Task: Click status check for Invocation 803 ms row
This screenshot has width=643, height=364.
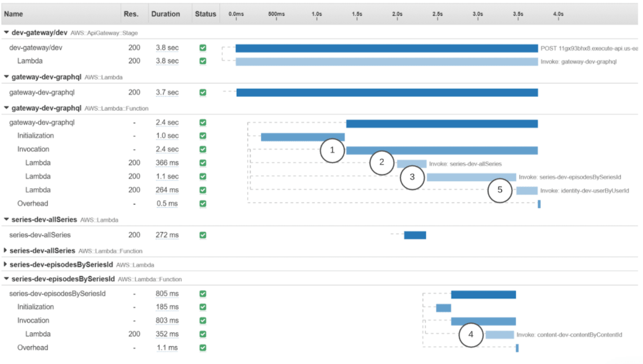Action: [x=203, y=321]
